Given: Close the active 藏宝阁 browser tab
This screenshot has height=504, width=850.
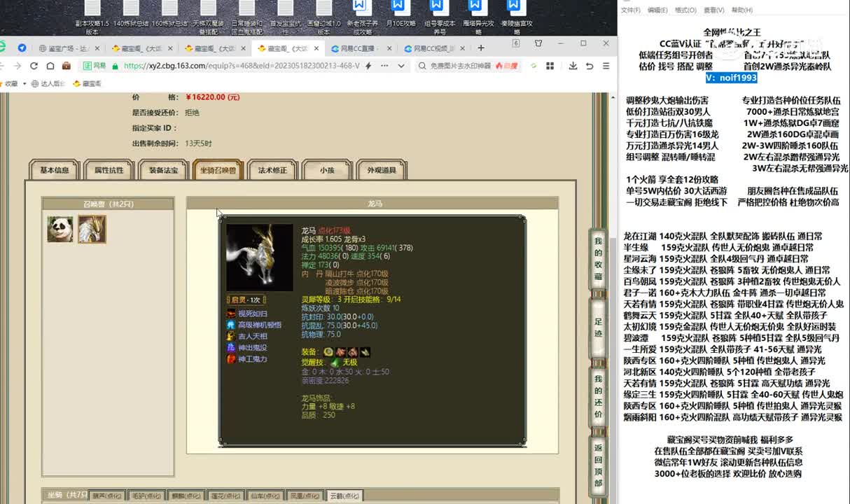Looking at the screenshot, I should coord(316,48).
